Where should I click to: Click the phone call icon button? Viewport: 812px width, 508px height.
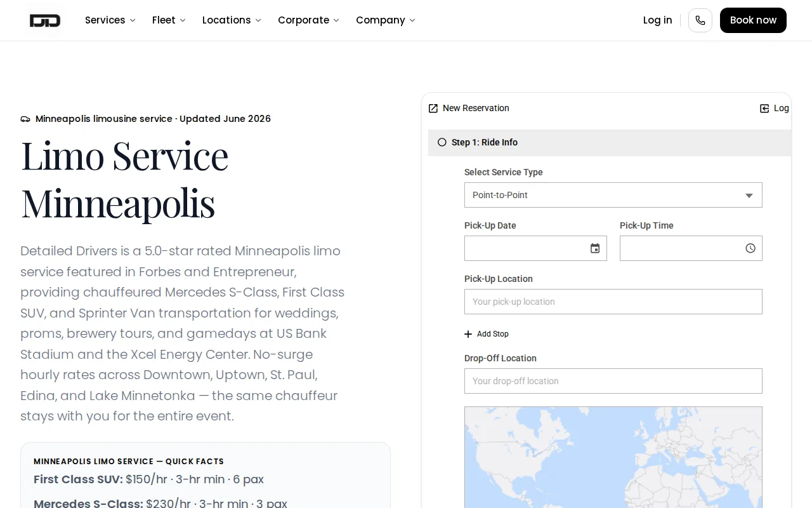coord(700,20)
